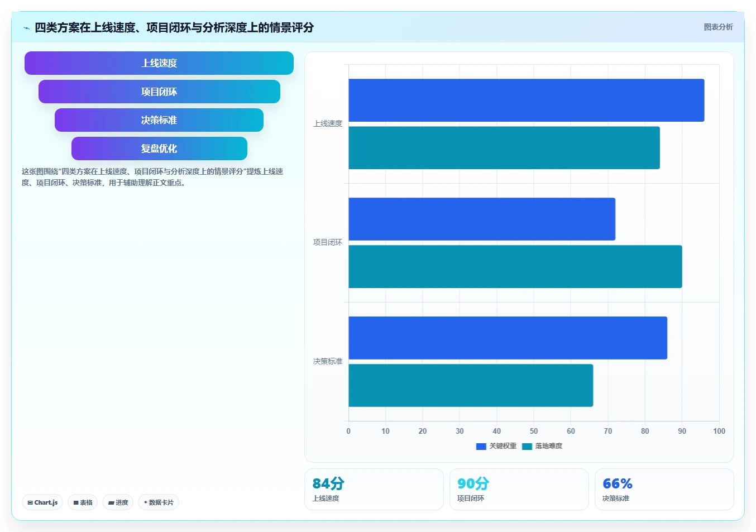This screenshot has width=756, height=532.
Task: Open the 90分 项目闭环 stat card
Action: coord(519,489)
